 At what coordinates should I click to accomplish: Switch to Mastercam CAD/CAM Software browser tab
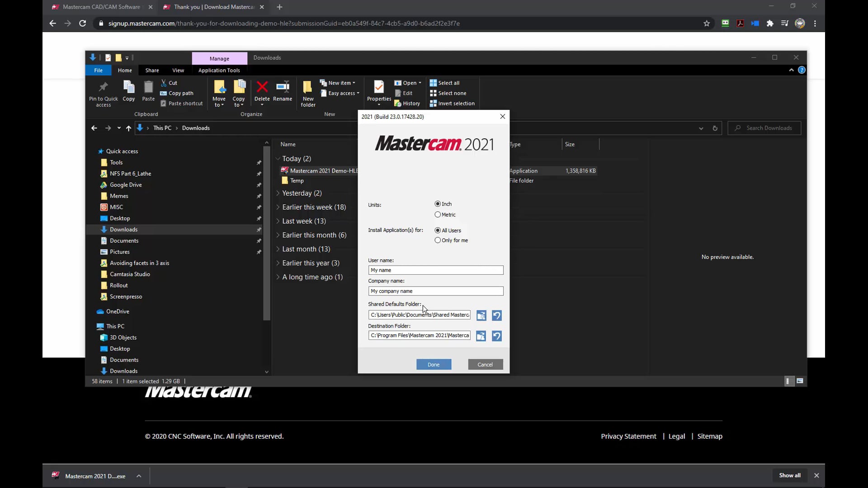pyautogui.click(x=101, y=7)
